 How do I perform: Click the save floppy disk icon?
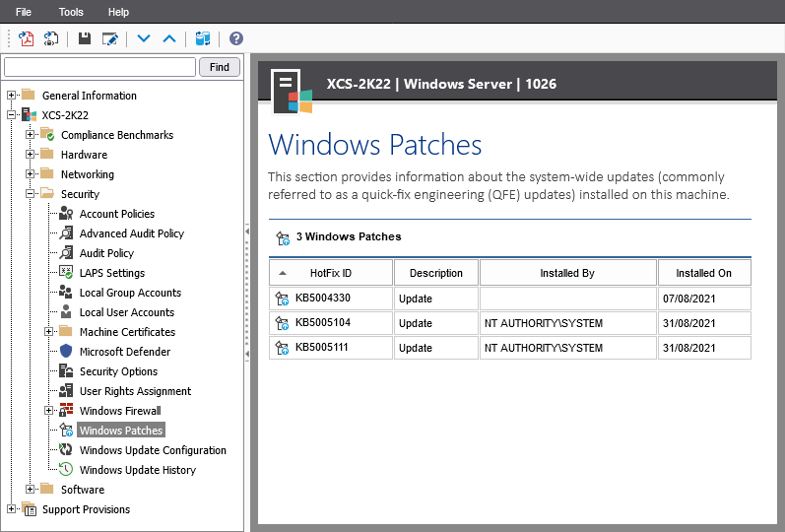point(85,38)
